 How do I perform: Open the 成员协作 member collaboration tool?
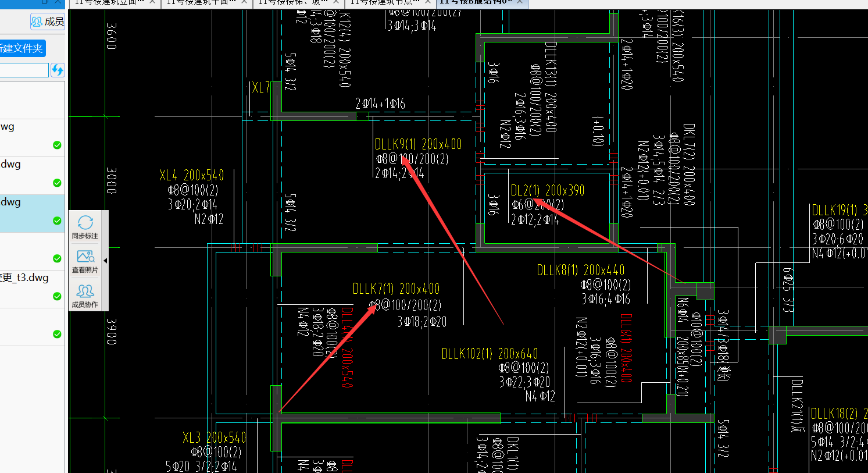85,296
